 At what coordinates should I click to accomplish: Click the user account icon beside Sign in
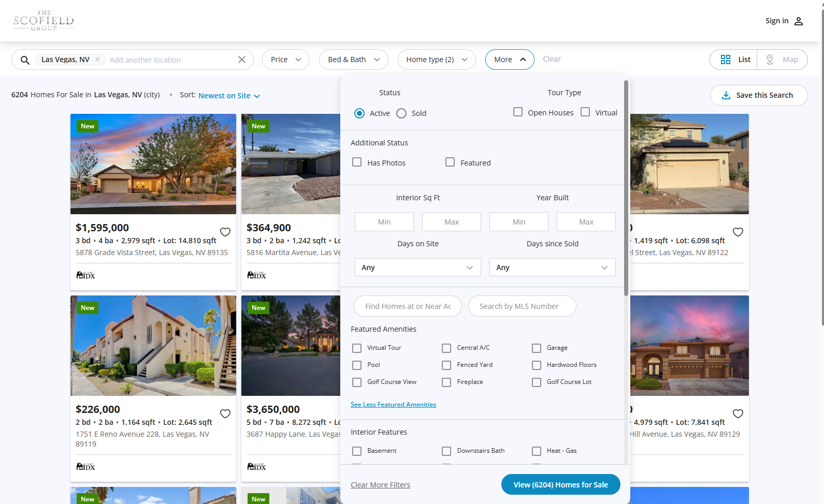coord(799,21)
